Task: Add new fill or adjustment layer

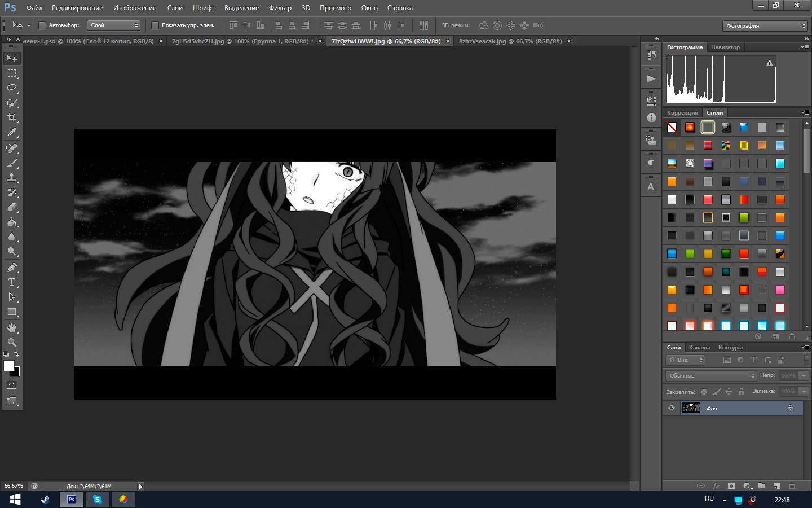Action: [747, 486]
